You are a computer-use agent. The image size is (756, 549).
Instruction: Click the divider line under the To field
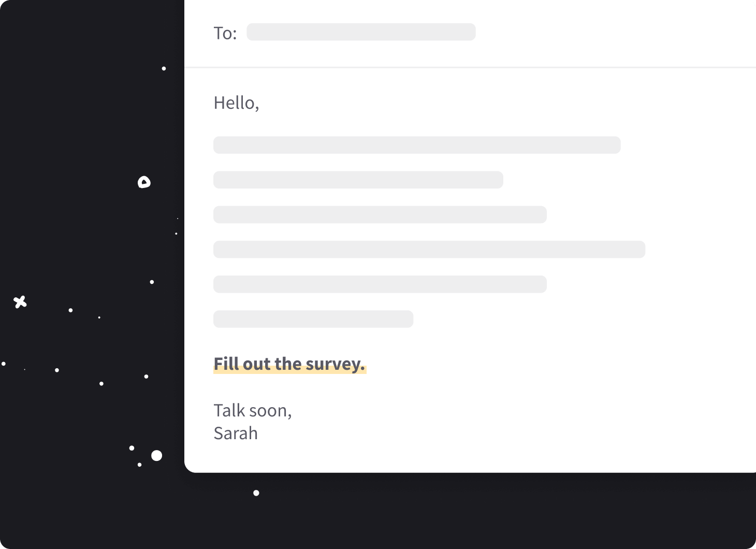click(x=470, y=67)
